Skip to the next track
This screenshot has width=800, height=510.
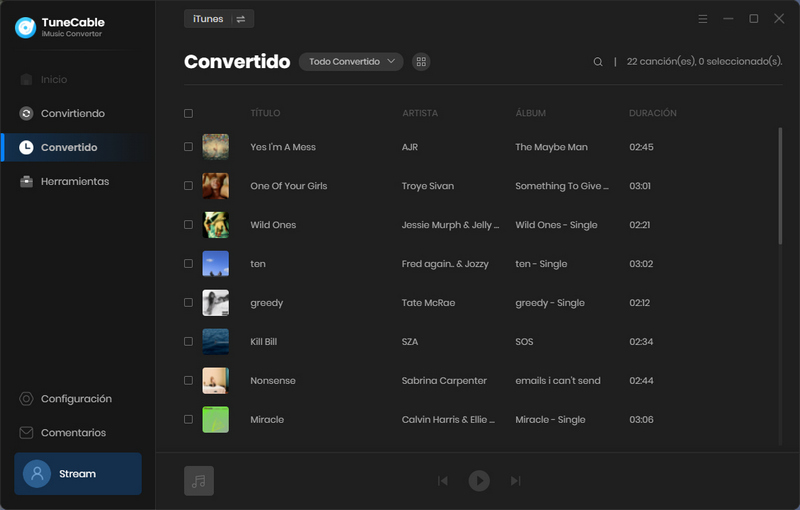(516, 481)
